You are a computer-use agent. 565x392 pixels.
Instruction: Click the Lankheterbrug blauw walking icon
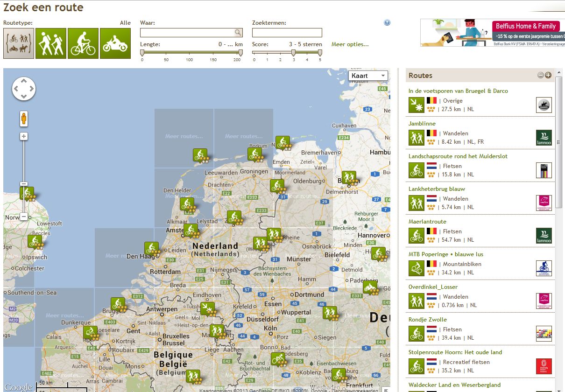[416, 203]
